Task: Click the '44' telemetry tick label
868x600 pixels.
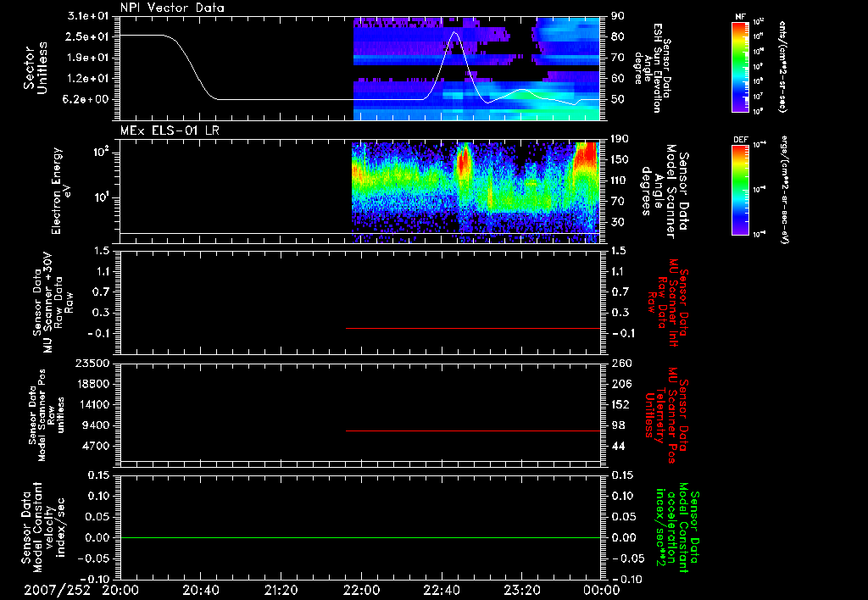Action: 618,446
